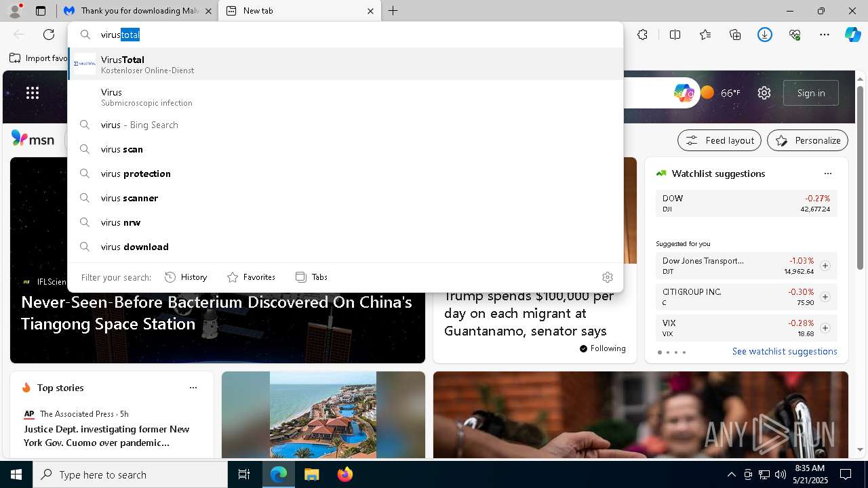The height and width of the screenshot is (488, 868).
Task: Open the beach resort article thumbnail
Action: click(x=323, y=414)
